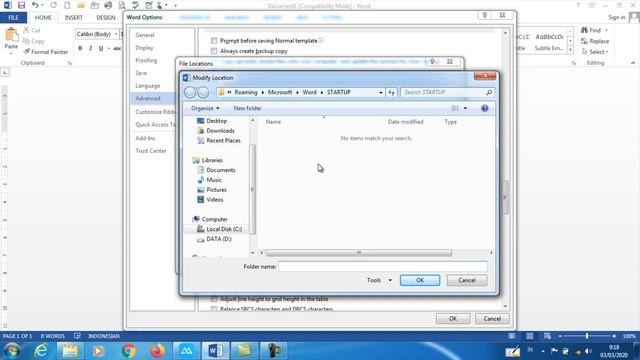Check Adjust line height to grid height option
This screenshot has width=640, height=360.
214,299
